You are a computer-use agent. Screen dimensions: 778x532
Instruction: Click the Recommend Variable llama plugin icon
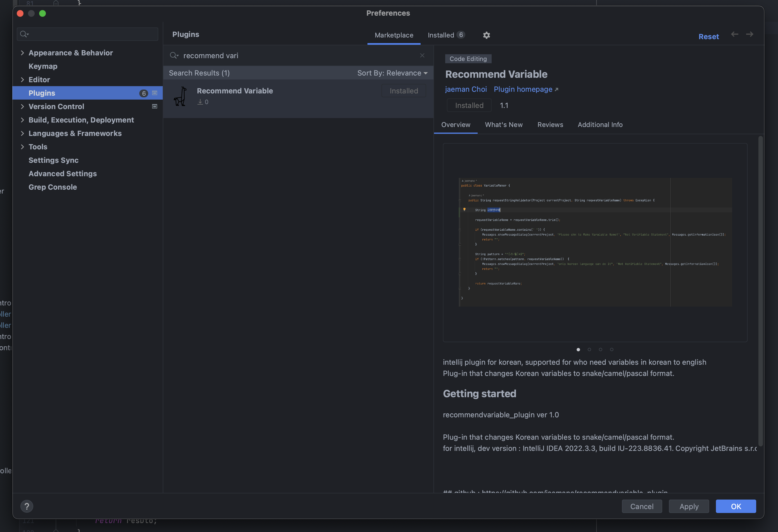point(180,96)
